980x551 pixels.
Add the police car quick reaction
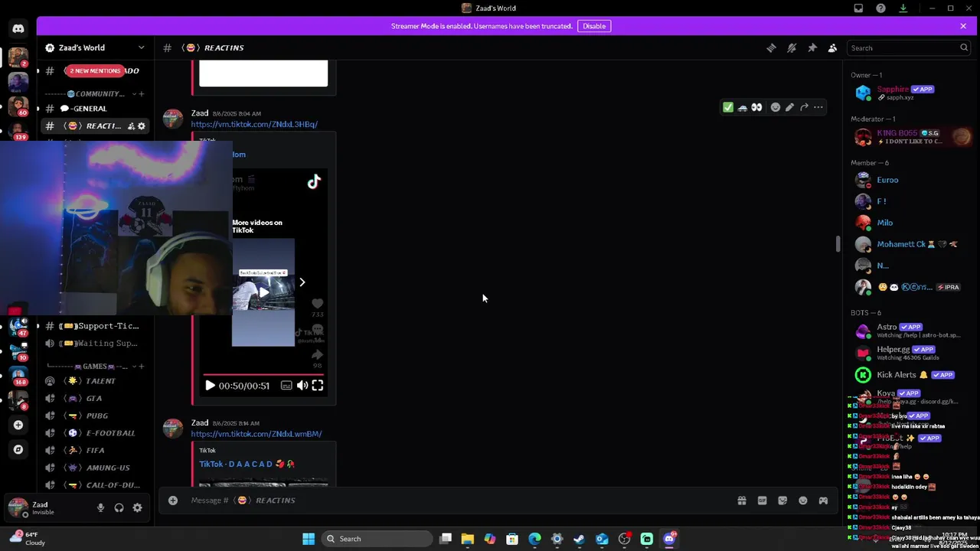[x=742, y=107]
